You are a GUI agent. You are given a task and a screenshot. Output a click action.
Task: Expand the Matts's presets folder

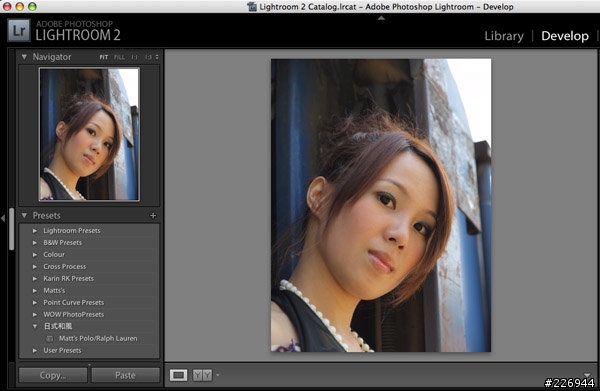point(35,291)
